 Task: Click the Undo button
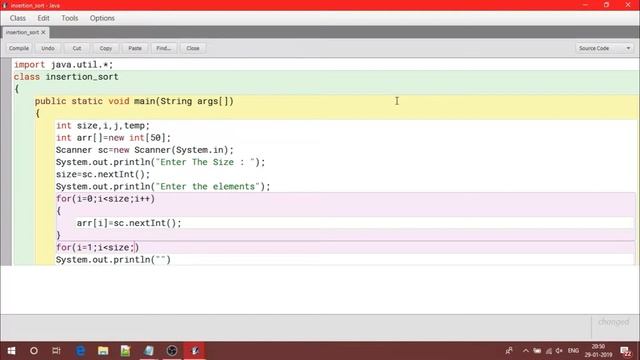(48, 48)
